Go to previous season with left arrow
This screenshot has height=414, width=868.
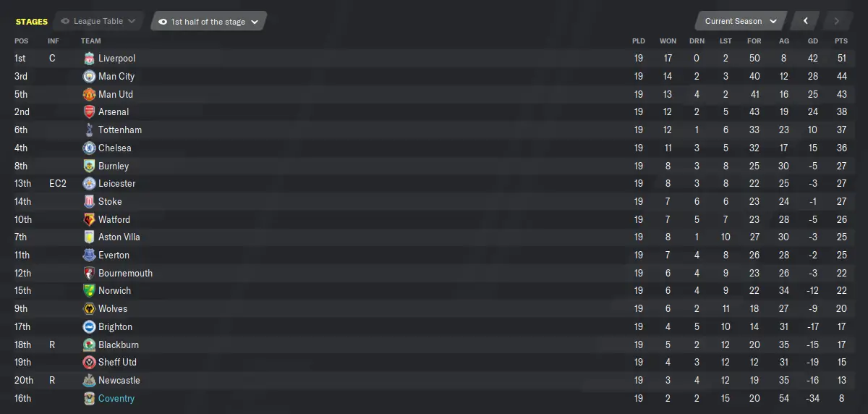pos(805,21)
